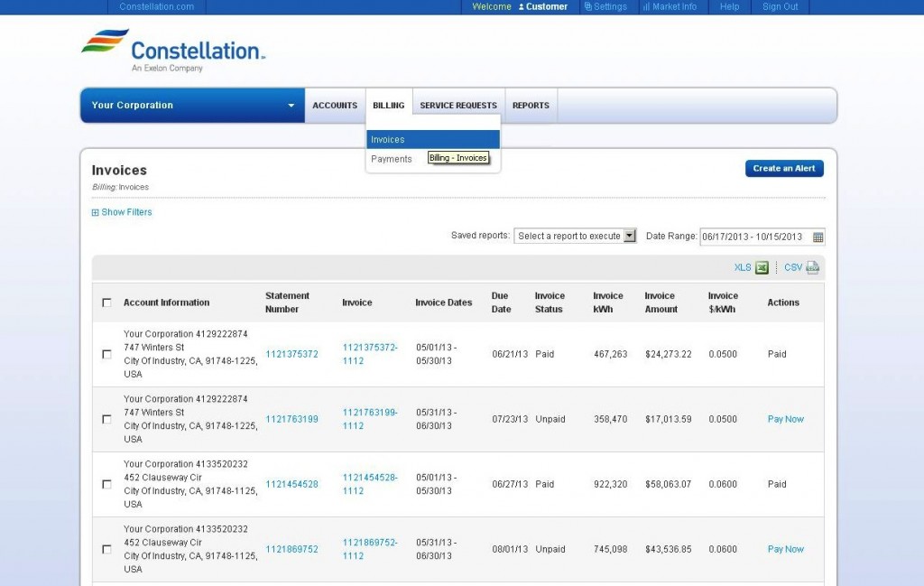Click the CSV export icon
Viewport: 924px width, 586px height.
coord(812,267)
